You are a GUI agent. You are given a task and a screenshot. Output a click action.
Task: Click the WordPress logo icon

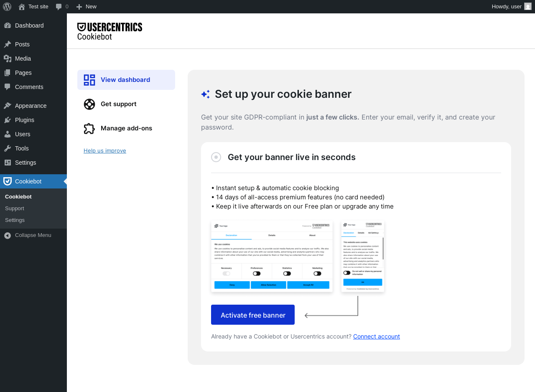tap(7, 7)
